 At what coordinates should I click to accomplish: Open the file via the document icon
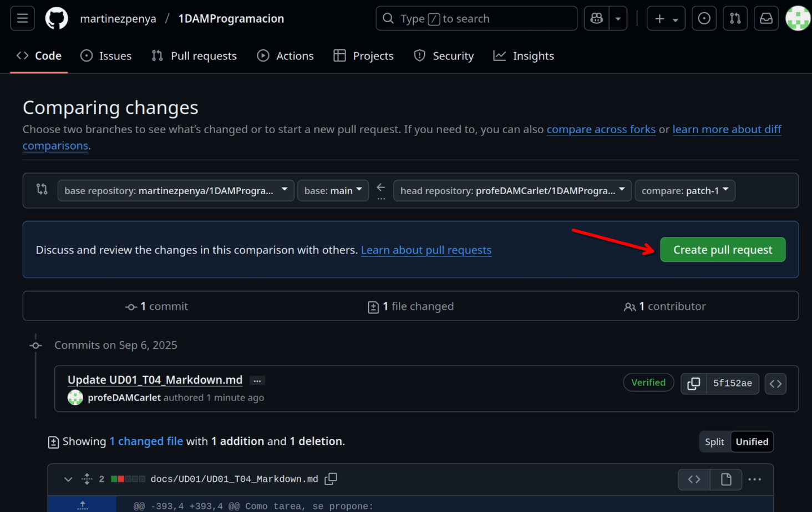[726, 479]
